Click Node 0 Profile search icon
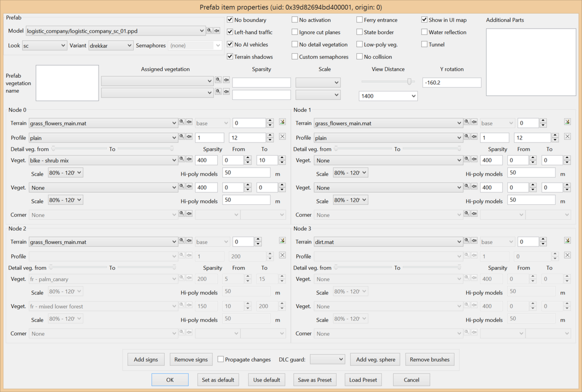The image size is (582, 392). click(182, 137)
